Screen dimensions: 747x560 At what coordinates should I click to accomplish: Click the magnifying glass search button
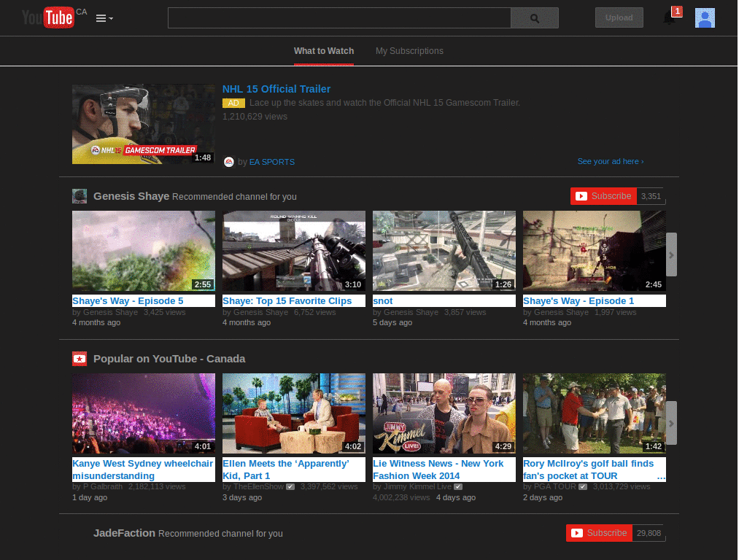(535, 18)
